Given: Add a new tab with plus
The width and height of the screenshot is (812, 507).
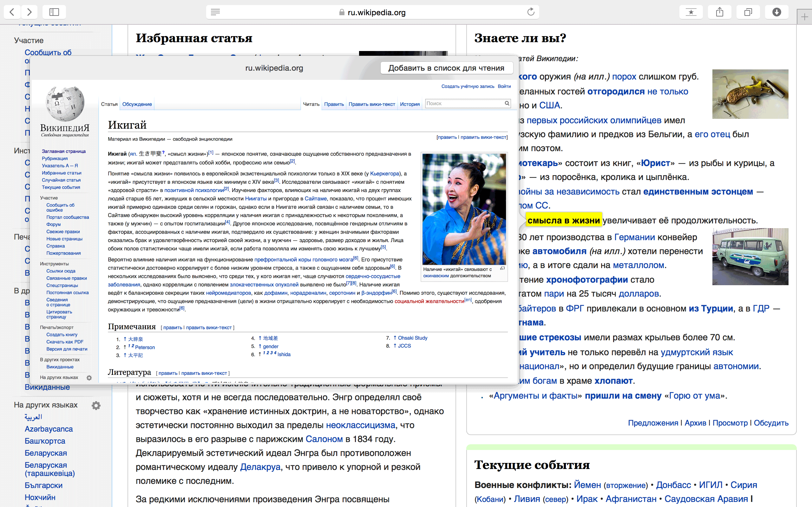Looking at the screenshot, I should (804, 17).
